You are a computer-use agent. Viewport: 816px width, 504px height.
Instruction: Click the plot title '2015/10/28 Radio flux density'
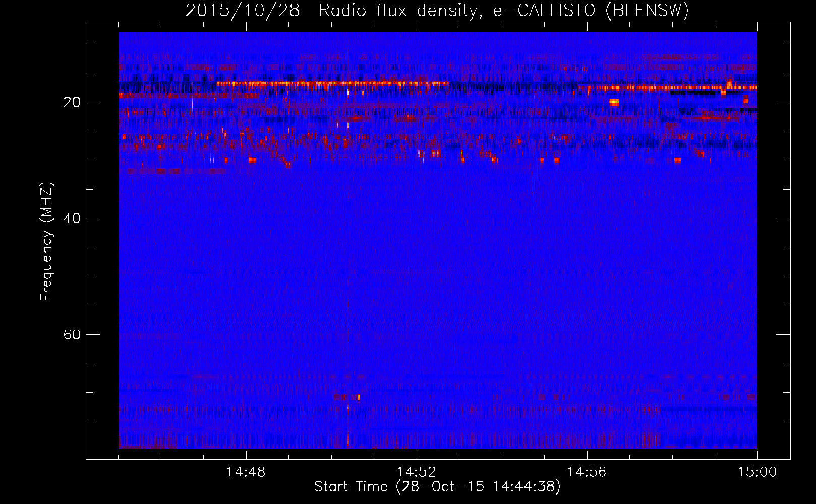coord(437,11)
